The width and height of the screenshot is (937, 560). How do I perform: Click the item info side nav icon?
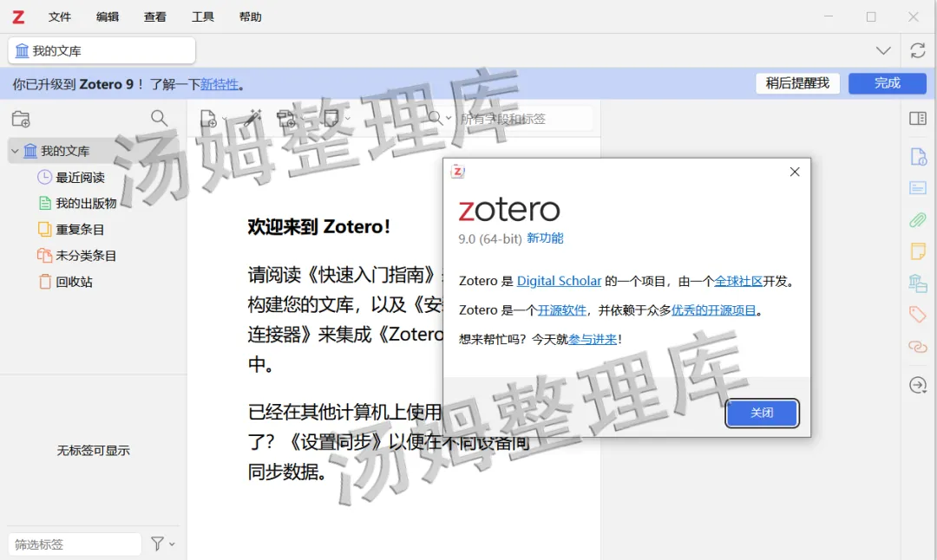pyautogui.click(x=918, y=156)
